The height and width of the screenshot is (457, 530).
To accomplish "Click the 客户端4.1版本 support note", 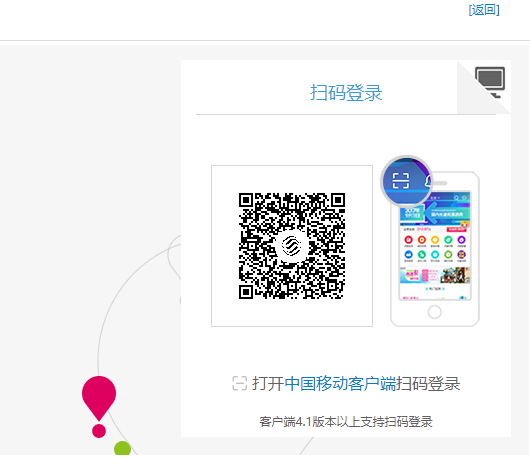I will [x=346, y=422].
